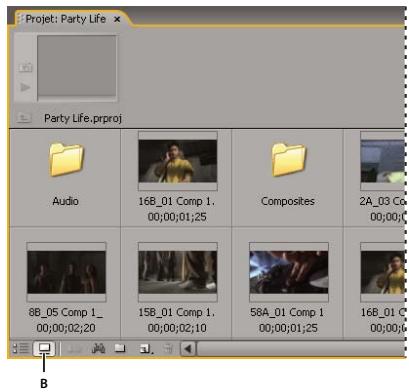Grab the panel tab's gripper handle
Viewport: 409px width, 392px height.
20,19
